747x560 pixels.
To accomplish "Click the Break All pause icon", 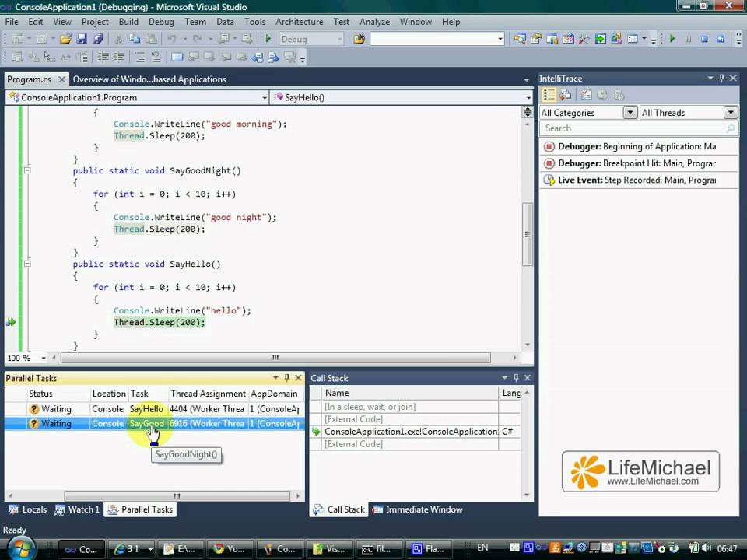I will pyautogui.click(x=688, y=39).
